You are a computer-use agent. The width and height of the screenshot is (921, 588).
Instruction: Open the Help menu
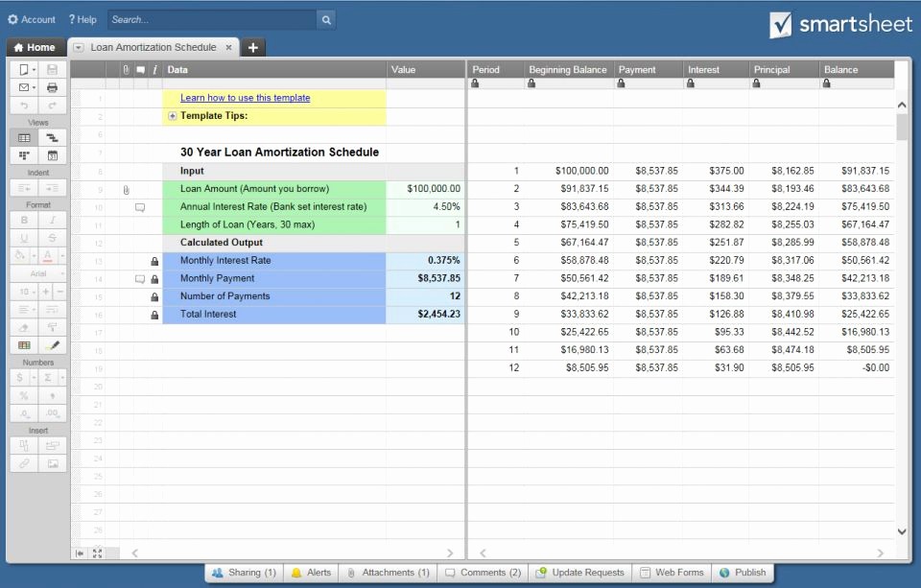coord(83,19)
